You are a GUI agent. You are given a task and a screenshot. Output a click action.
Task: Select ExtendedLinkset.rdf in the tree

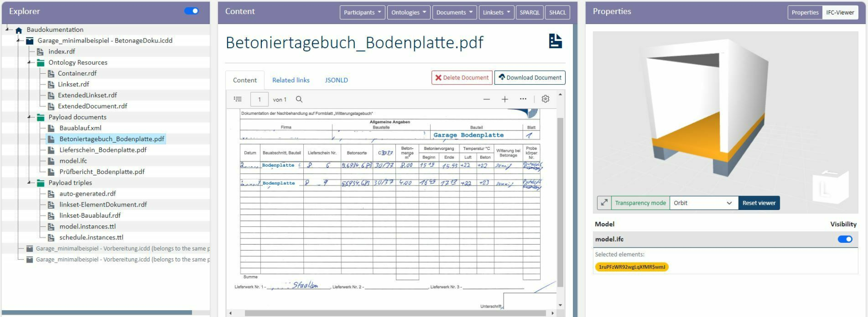pyautogui.click(x=87, y=95)
